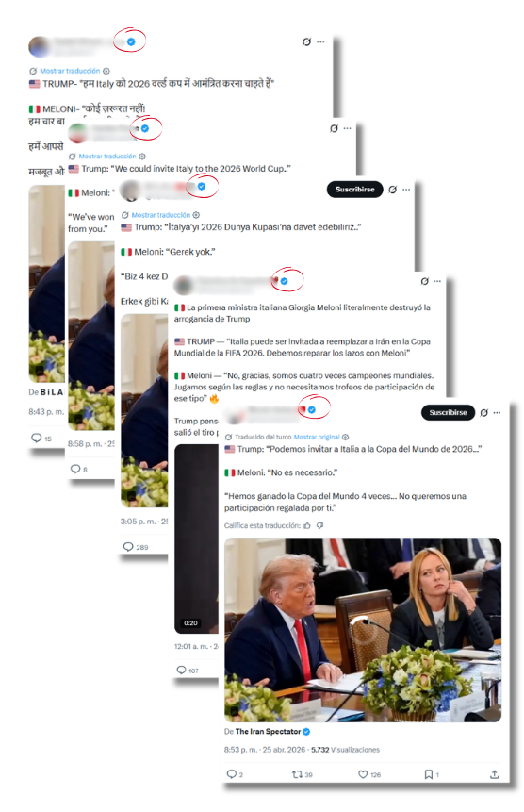Image resolution: width=524 pixels, height=812 pixels.
Task: Click Mostrar original link
Action: tap(317, 437)
